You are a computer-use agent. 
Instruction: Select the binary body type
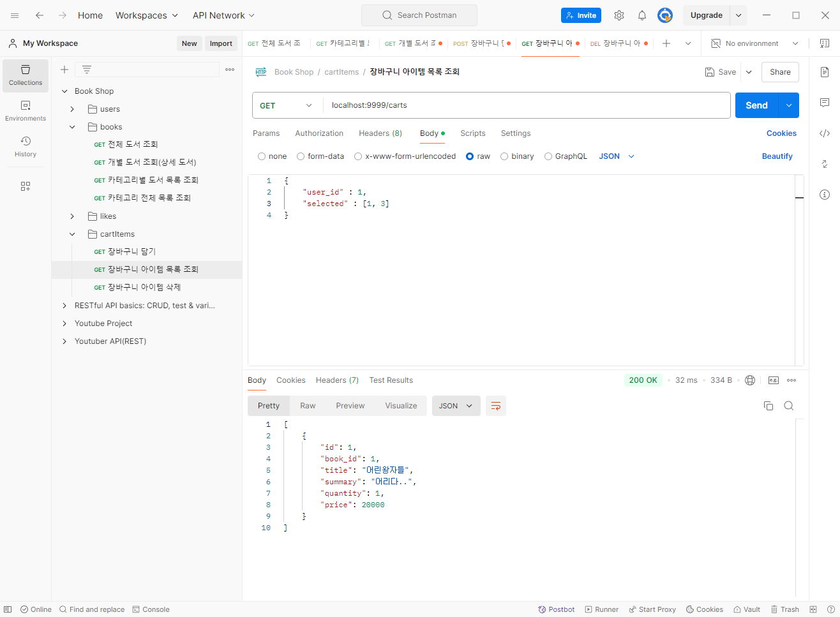coord(504,156)
